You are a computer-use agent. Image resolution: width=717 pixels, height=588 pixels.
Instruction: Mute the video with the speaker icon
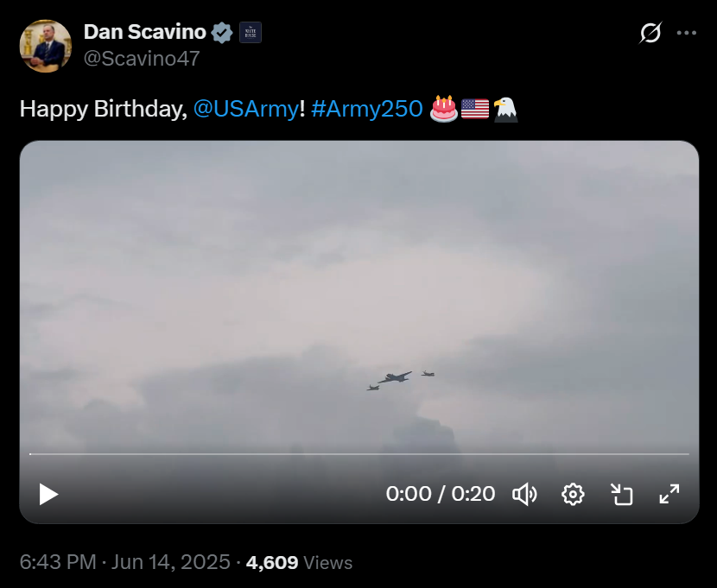524,494
